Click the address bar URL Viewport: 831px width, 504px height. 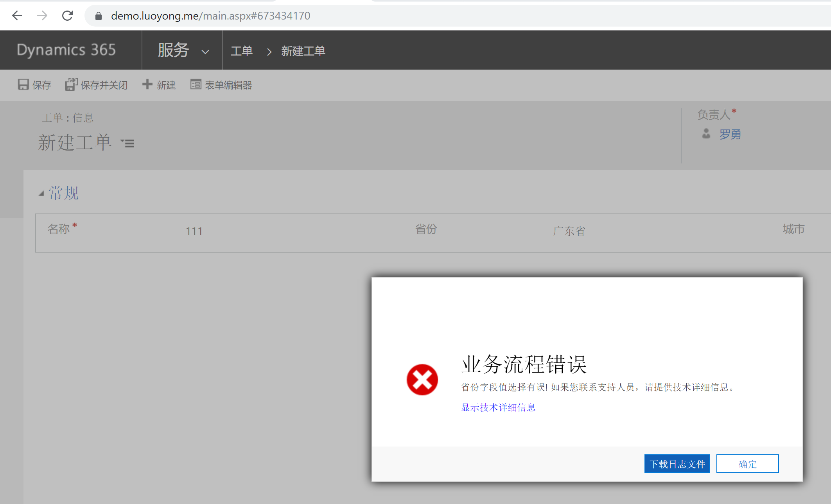210,16
